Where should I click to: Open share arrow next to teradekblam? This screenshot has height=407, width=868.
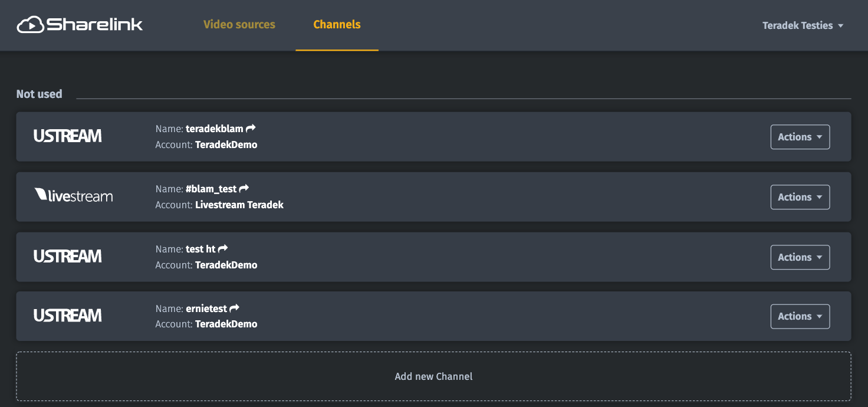click(251, 129)
